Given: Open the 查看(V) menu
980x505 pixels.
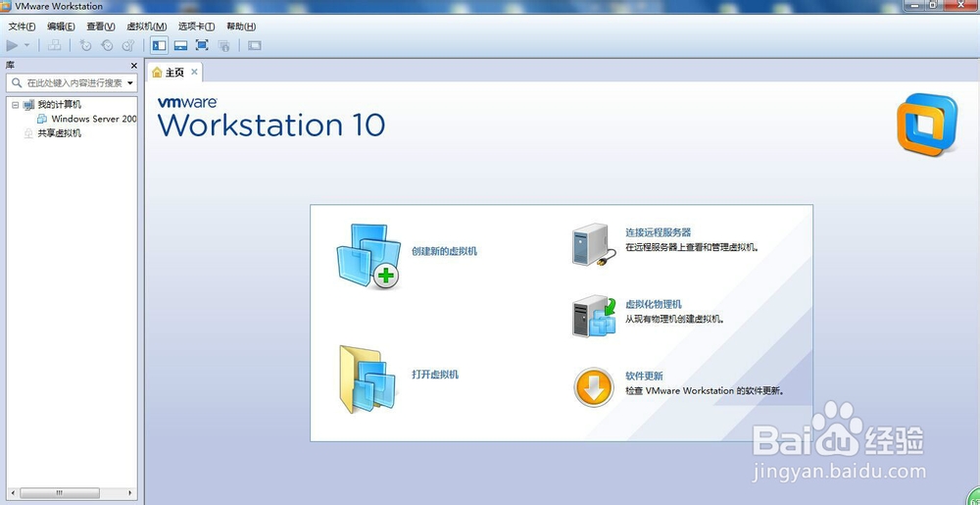Looking at the screenshot, I should coord(101,26).
